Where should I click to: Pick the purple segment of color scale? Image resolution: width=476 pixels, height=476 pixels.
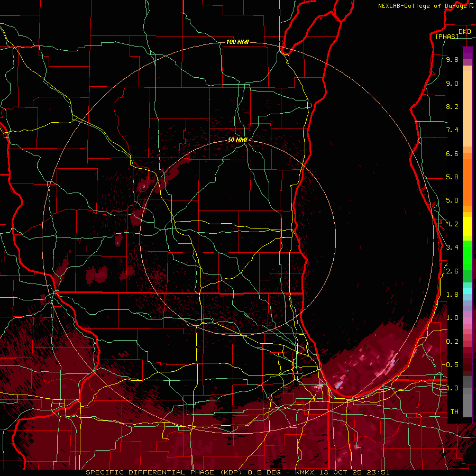(x=467, y=53)
